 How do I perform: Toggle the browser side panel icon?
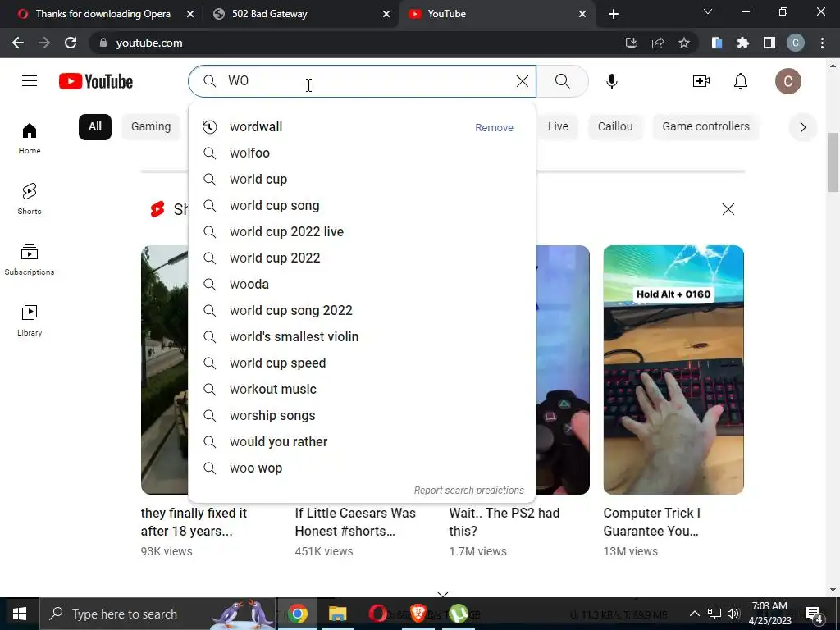point(769,43)
